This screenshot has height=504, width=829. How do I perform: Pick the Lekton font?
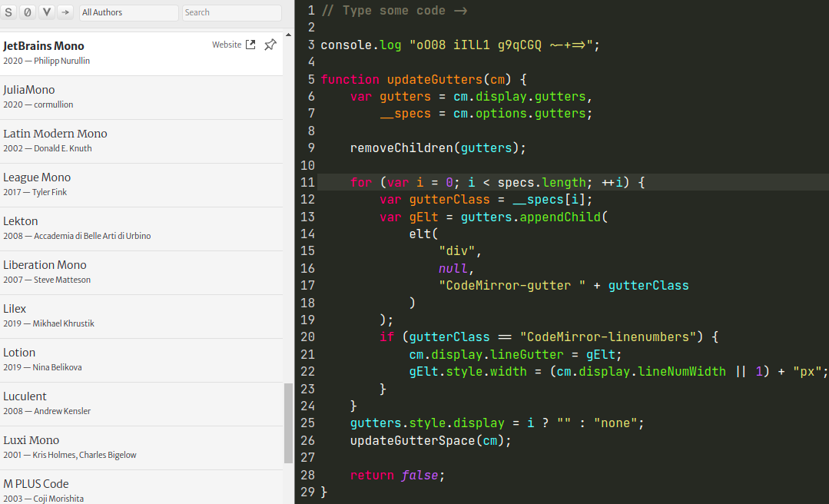pos(141,229)
